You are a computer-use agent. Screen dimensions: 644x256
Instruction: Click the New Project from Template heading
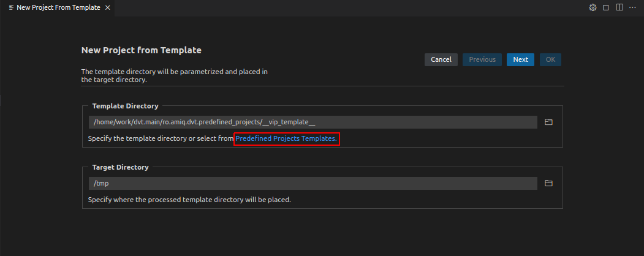pos(142,50)
